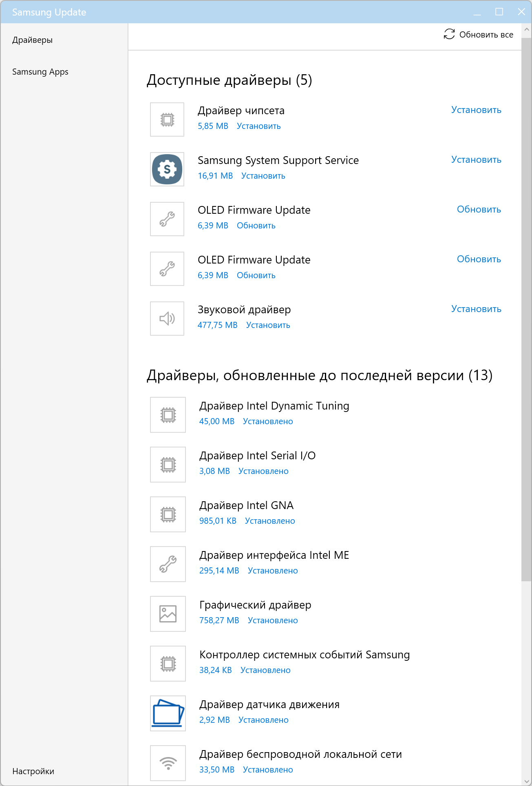Switch to Samsung Apps in sidebar
The image size is (532, 786).
40,72
